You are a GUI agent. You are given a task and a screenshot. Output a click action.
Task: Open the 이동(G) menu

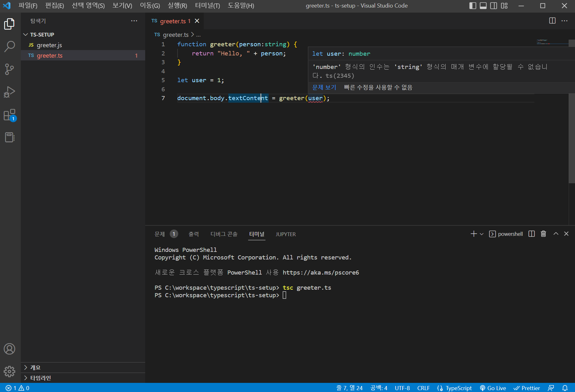[150, 6]
